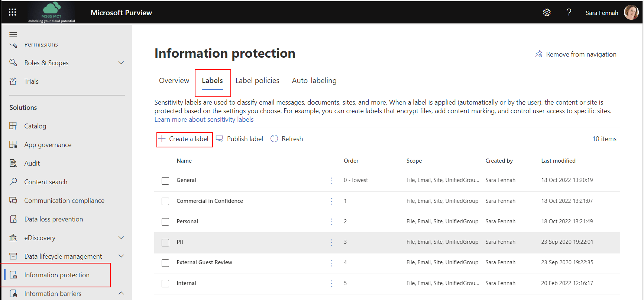Click the Refresh icon in the toolbar

[x=274, y=139]
